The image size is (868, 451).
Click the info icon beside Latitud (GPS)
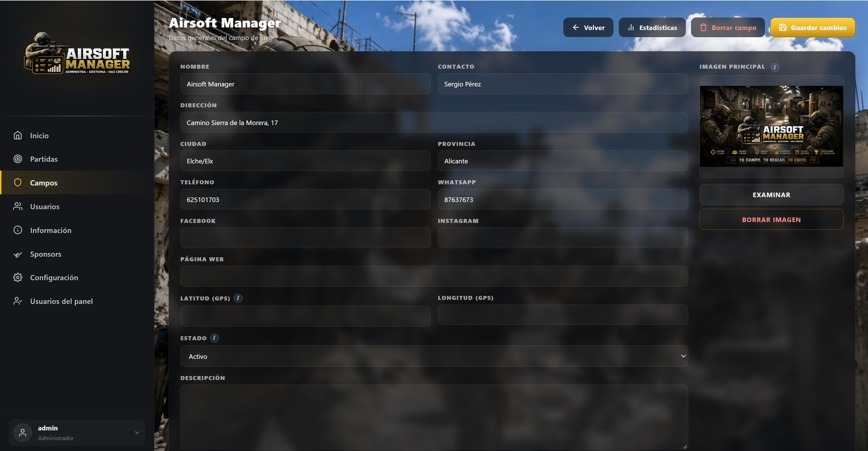point(238,298)
